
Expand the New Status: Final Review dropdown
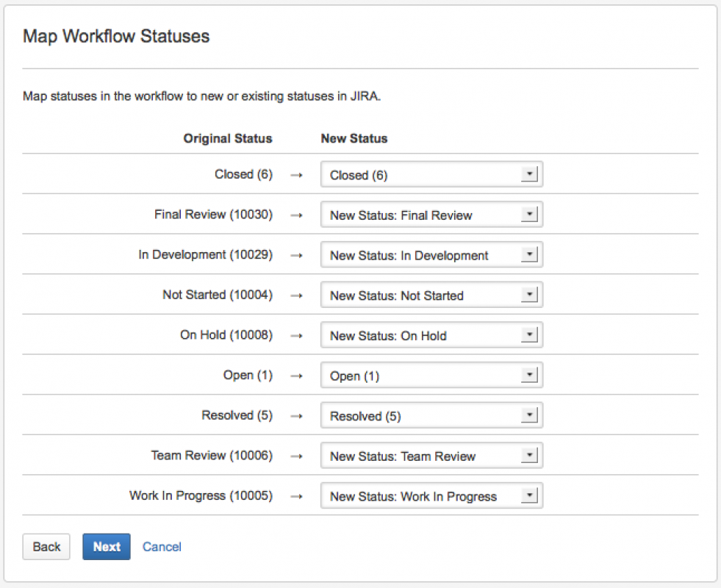[x=431, y=215]
